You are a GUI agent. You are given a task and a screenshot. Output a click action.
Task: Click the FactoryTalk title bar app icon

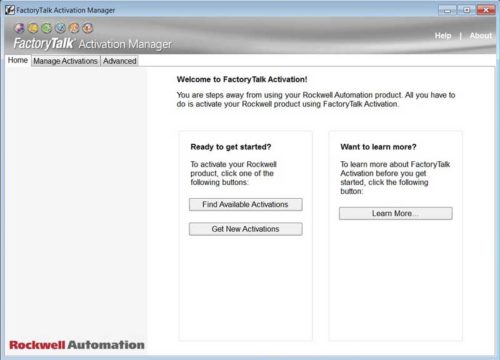[10, 10]
